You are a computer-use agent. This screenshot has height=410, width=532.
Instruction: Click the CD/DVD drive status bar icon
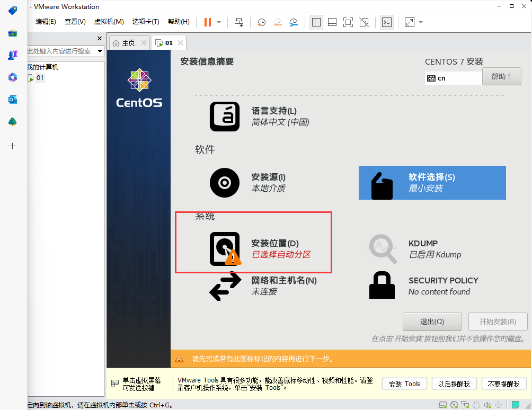point(454,405)
